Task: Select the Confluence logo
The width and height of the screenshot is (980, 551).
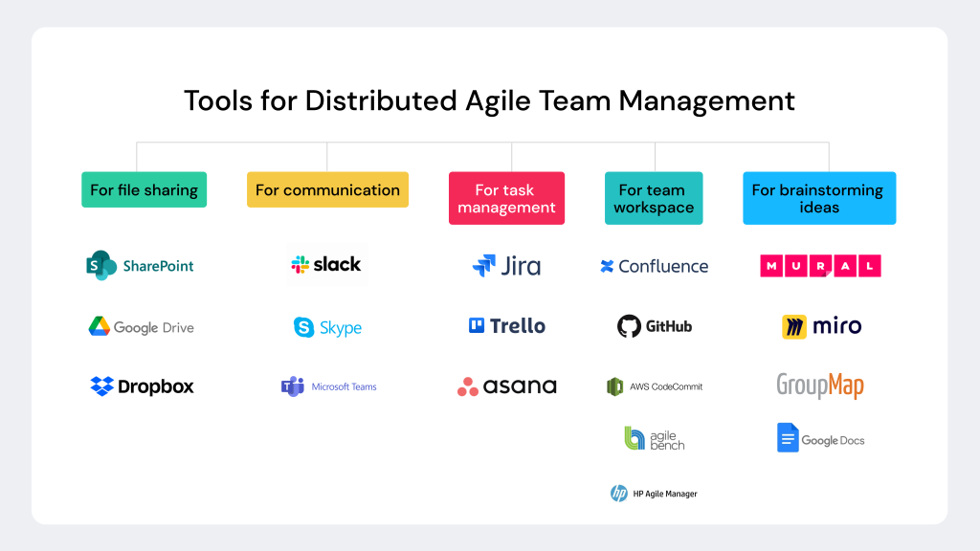Action: 654,266
